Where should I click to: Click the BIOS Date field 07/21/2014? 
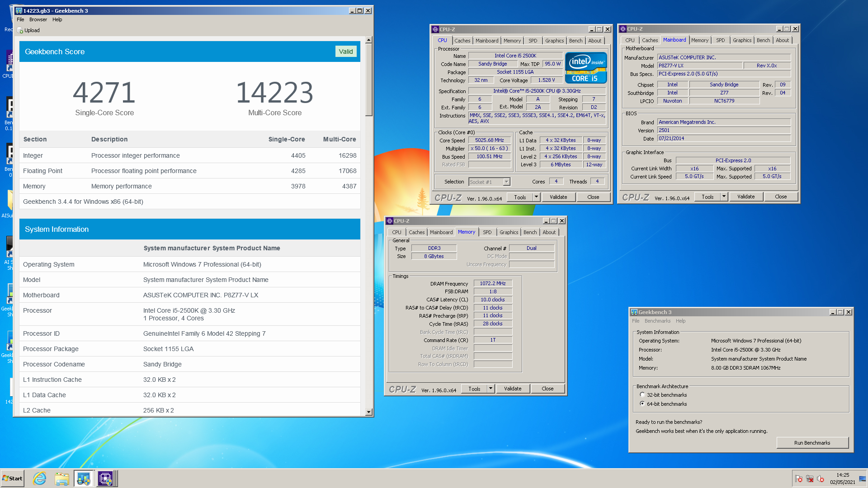[724, 138]
